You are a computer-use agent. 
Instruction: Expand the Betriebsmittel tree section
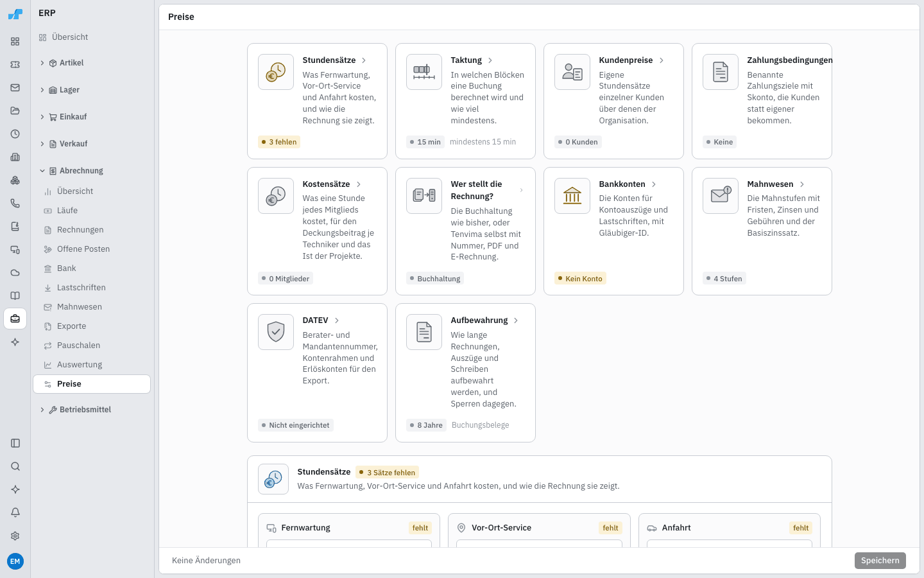pos(92,410)
